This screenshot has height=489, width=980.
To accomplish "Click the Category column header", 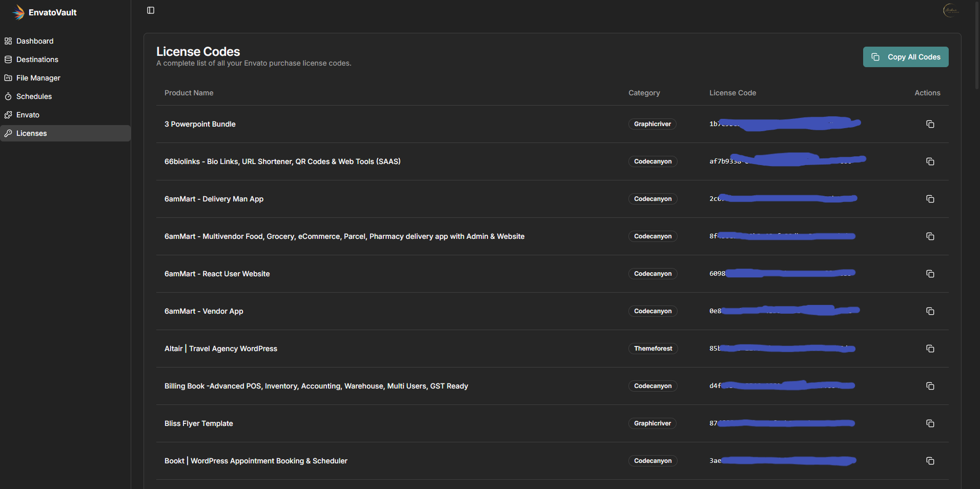I will tap(644, 93).
